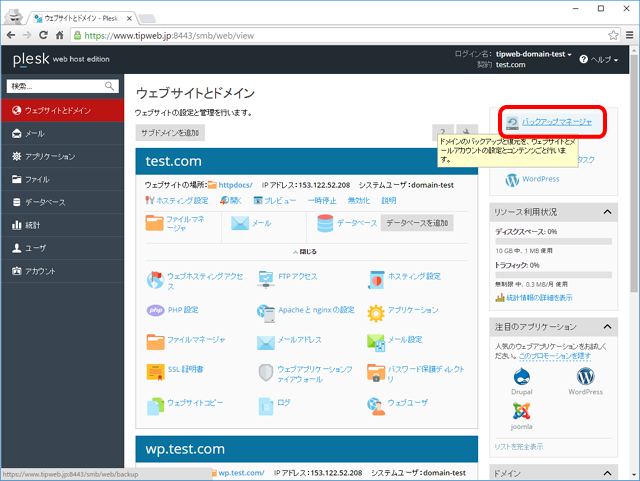Open the ファイル sidebar menu
Image resolution: width=640 pixels, height=481 pixels.
(62, 179)
